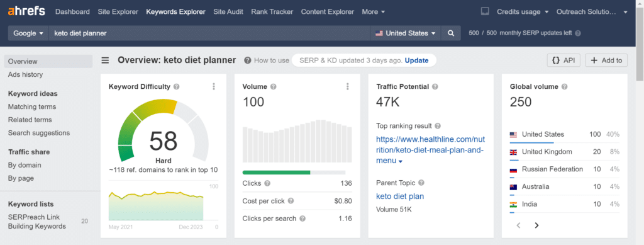Image resolution: width=644 pixels, height=245 pixels.
Task: Open the keto diet plan parent topic
Action: (400, 196)
